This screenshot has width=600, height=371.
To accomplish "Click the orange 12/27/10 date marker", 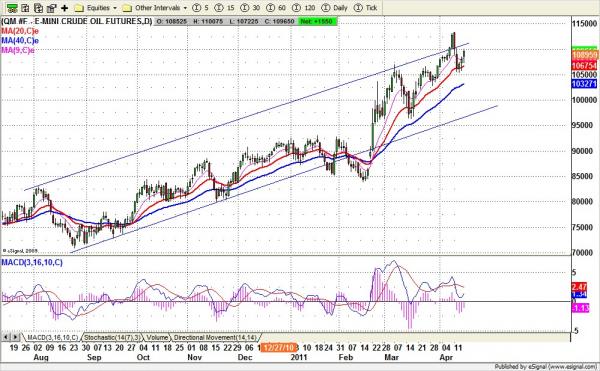I will [278, 348].
